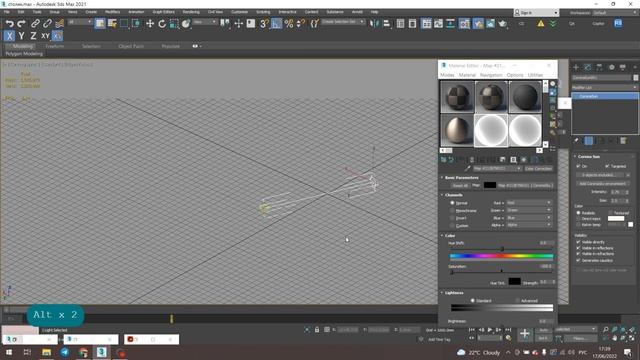Screen dimensions: 640x360
Task: Restrict transform to XY plane
Action: (x=45, y=36)
